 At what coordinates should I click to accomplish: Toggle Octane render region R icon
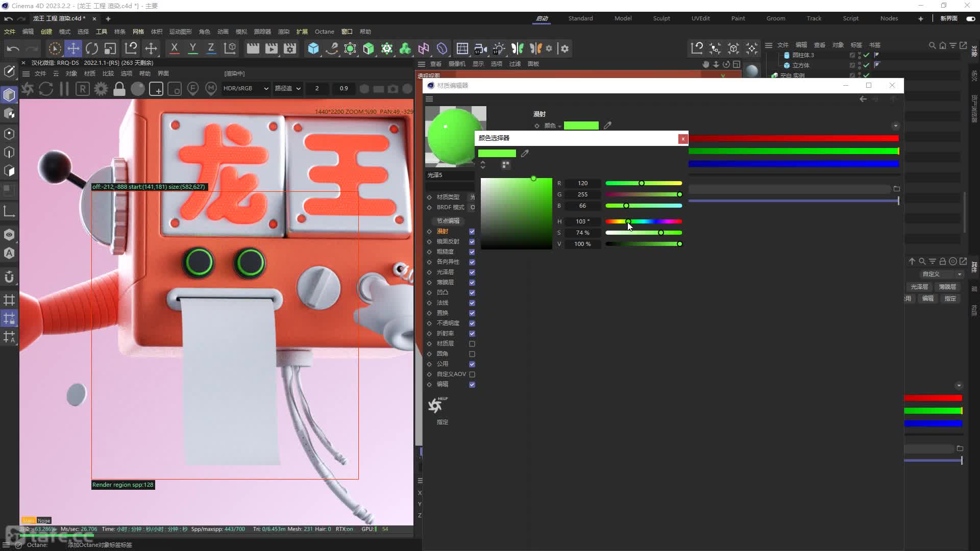tap(83, 89)
